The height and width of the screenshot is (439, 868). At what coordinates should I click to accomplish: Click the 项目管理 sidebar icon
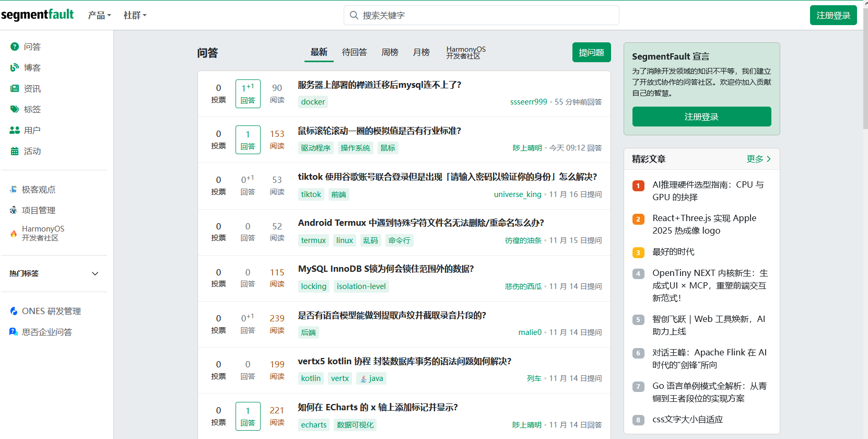14,210
